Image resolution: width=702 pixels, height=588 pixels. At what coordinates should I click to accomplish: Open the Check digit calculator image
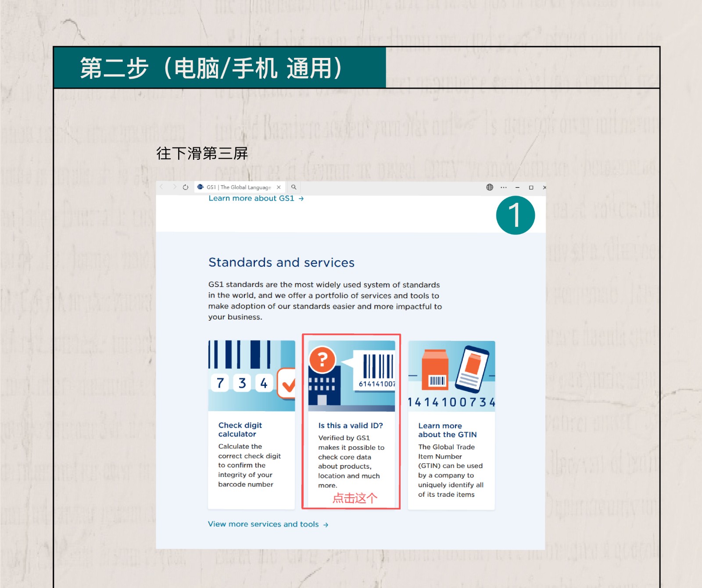pyautogui.click(x=251, y=376)
